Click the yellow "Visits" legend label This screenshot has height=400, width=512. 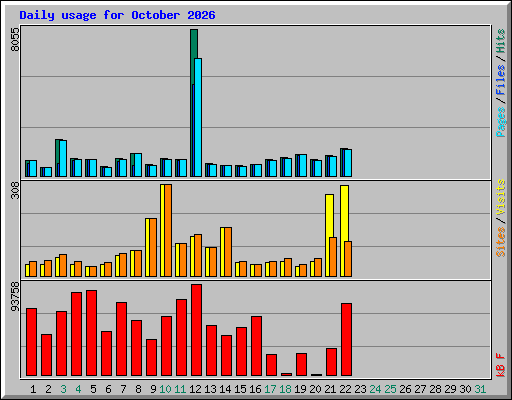500,198
